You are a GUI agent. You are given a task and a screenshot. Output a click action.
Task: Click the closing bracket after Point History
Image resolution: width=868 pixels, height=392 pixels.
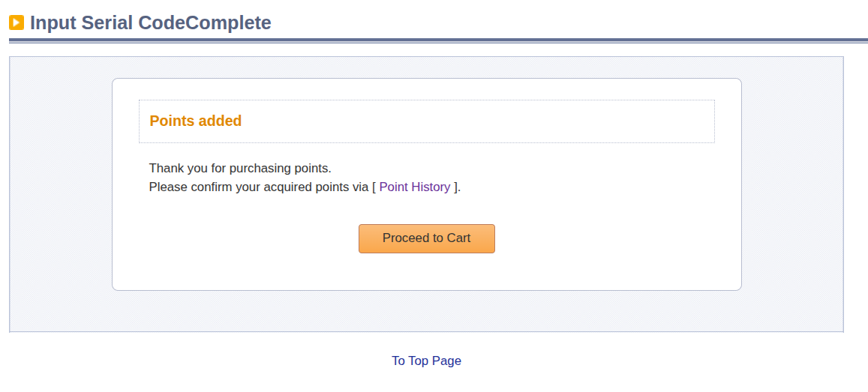455,187
